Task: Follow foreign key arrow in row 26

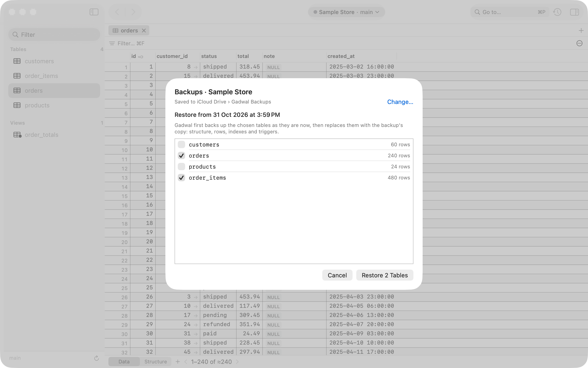Action: click(196, 297)
